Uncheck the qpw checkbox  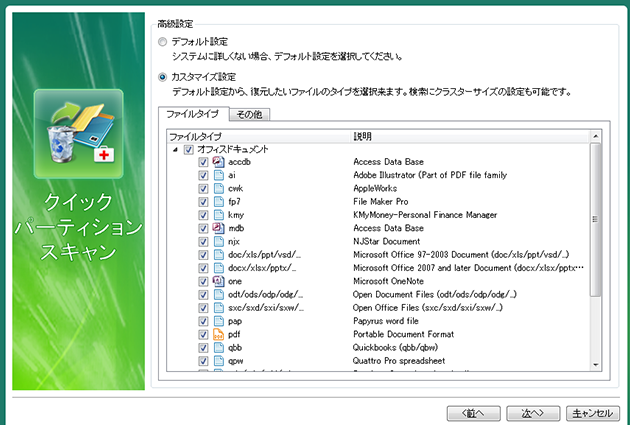pyautogui.click(x=203, y=361)
